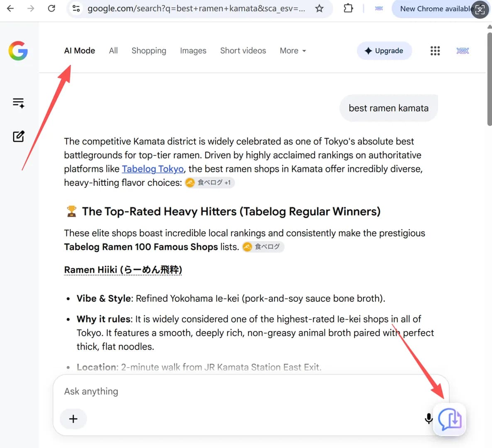492x448 pixels.
Task: Click the 'Location' bullet text
Action: (x=199, y=367)
